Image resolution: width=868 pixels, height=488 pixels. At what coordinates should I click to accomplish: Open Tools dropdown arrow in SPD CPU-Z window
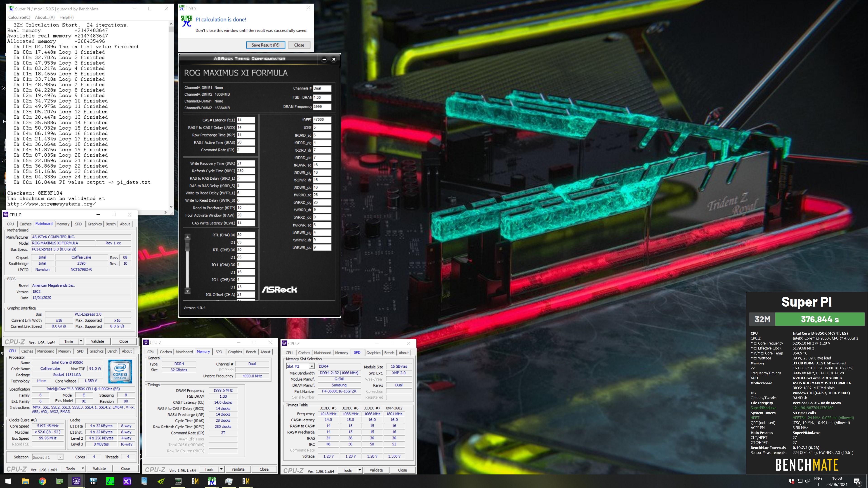tap(360, 470)
